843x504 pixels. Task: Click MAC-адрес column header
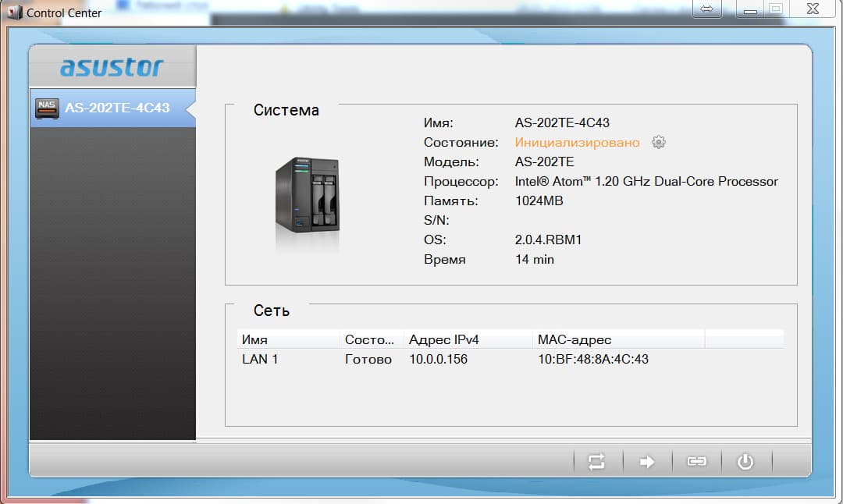[x=618, y=339]
